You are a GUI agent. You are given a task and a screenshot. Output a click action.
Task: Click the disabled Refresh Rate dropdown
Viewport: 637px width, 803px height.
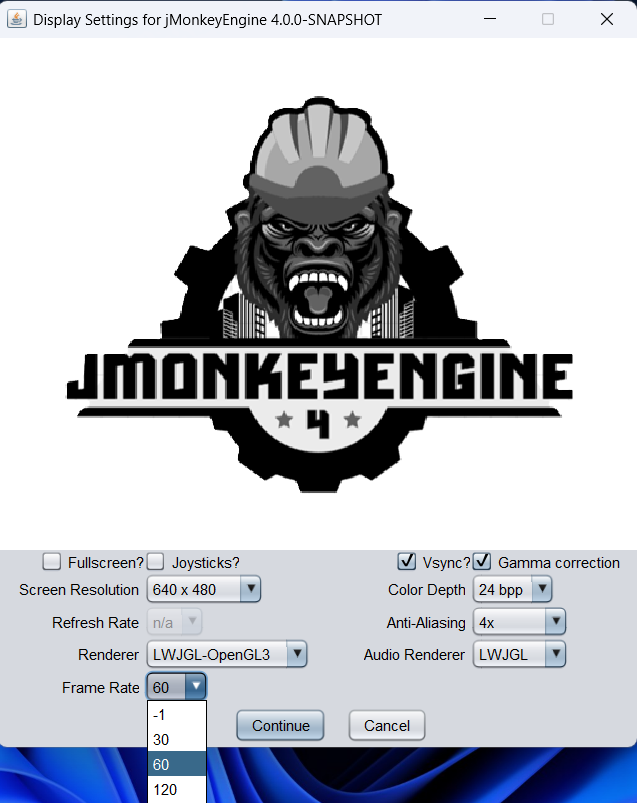click(x=174, y=622)
